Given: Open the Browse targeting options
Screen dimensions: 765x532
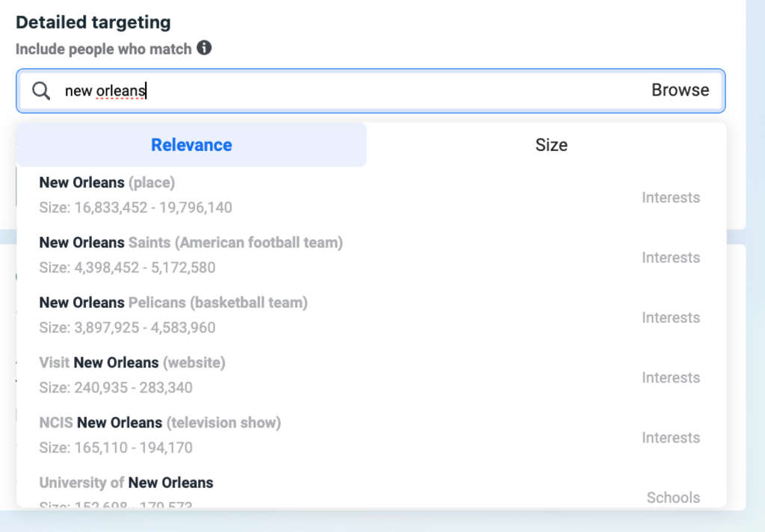Looking at the screenshot, I should pyautogui.click(x=680, y=90).
